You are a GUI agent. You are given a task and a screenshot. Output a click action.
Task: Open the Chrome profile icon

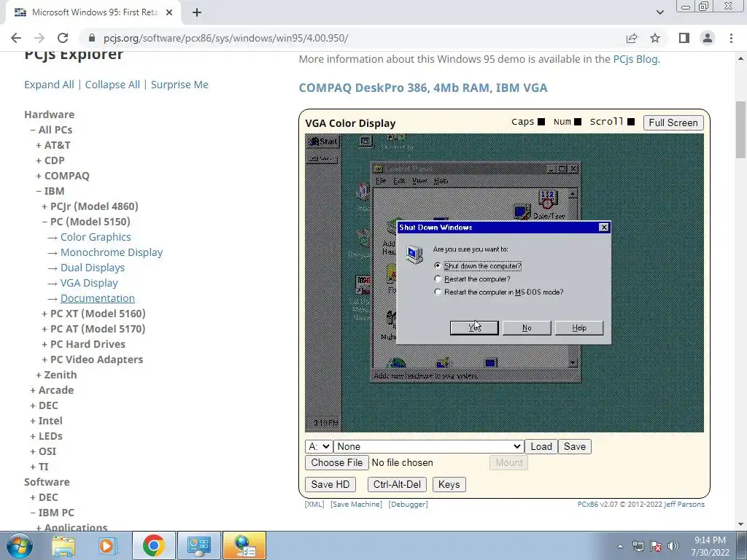(x=708, y=38)
